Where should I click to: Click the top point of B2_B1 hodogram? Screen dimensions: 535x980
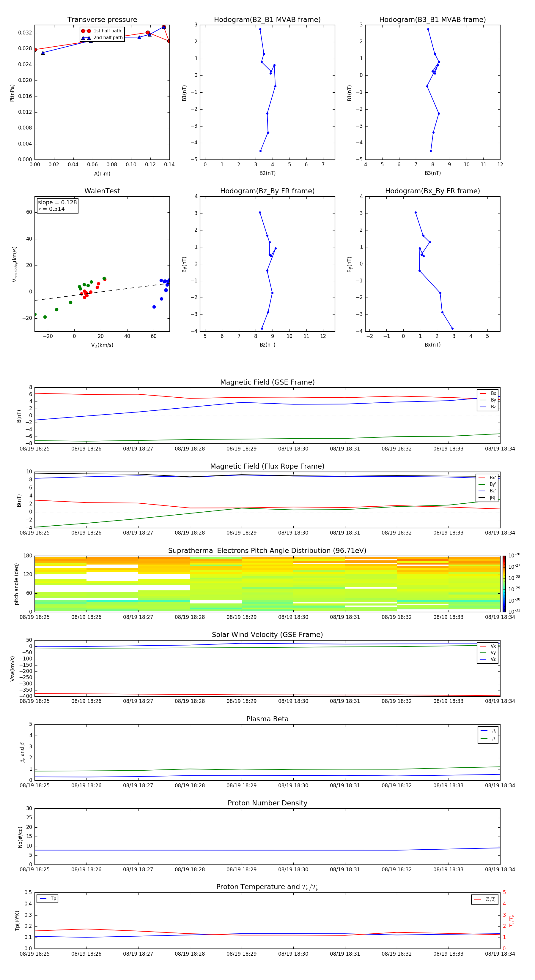260,29
